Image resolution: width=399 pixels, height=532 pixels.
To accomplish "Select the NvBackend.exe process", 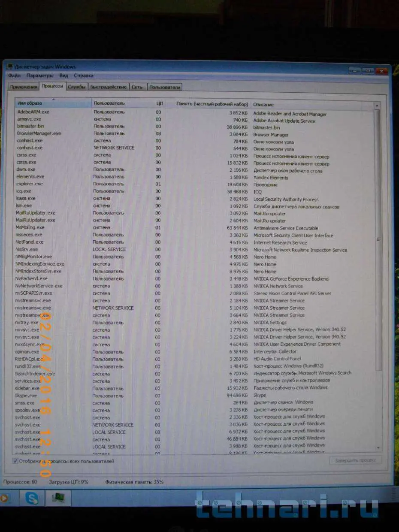I will (x=194, y=278).
